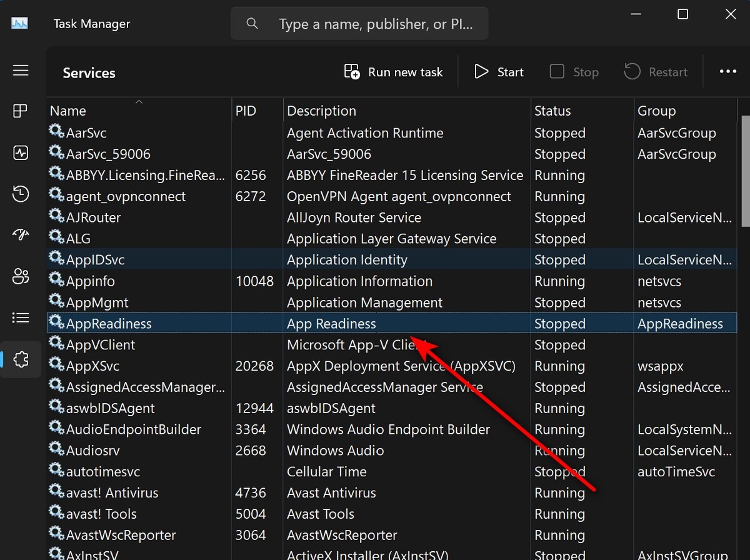This screenshot has height=560, width=750.
Task: Select the Services puzzle-piece icon
Action: coord(21,359)
